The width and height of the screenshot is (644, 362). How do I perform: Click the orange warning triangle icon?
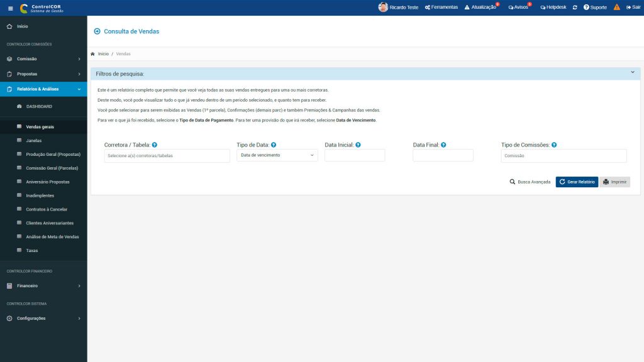pyautogui.click(x=617, y=7)
